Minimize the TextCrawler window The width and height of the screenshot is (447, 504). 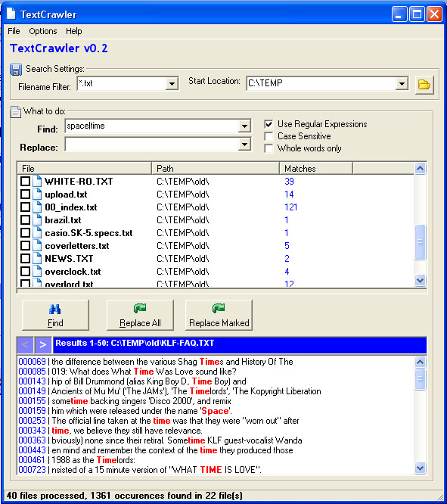[399, 14]
